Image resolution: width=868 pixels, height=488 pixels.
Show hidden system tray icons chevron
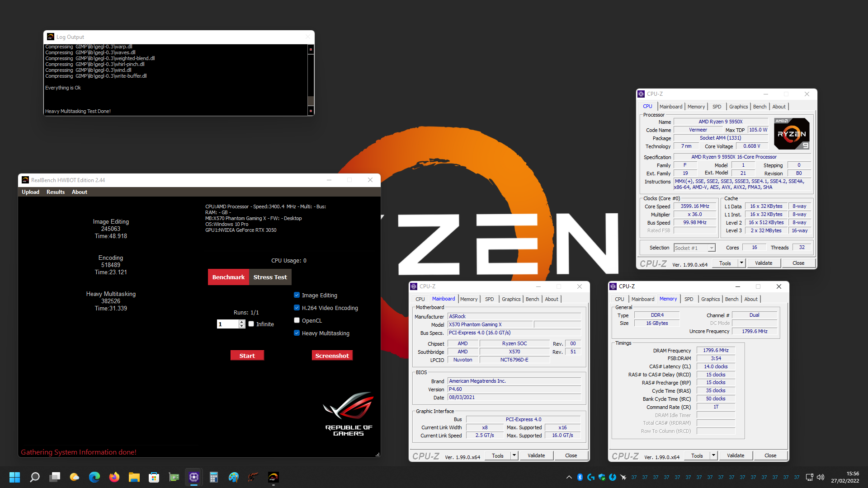coord(569,477)
